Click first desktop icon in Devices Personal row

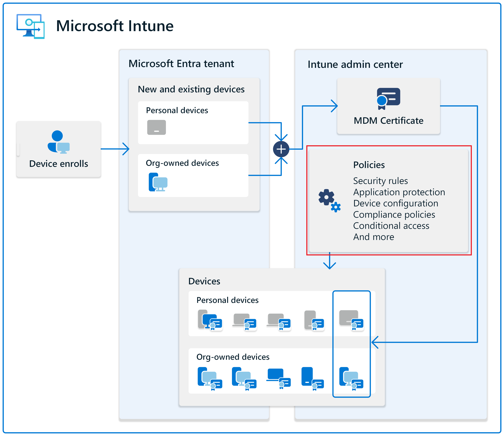[x=210, y=320]
